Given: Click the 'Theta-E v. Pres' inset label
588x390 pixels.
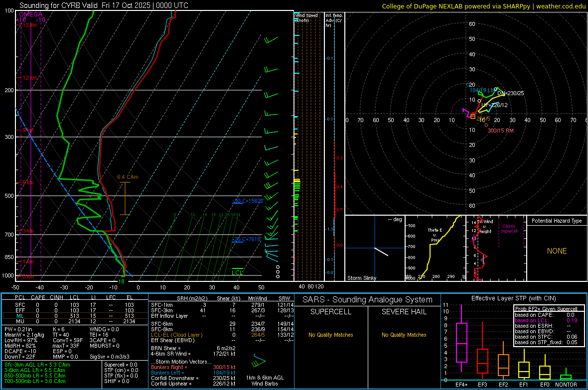Looking at the screenshot, I should (435, 235).
